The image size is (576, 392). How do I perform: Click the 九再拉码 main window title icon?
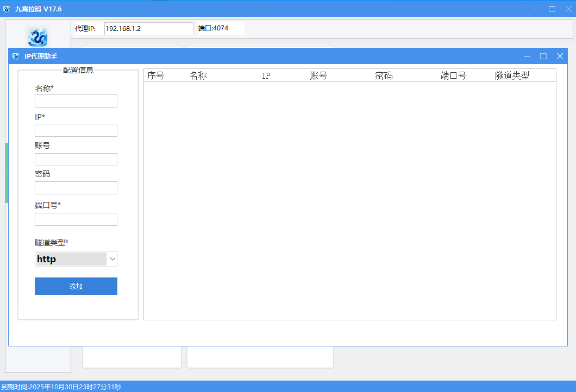click(7, 9)
